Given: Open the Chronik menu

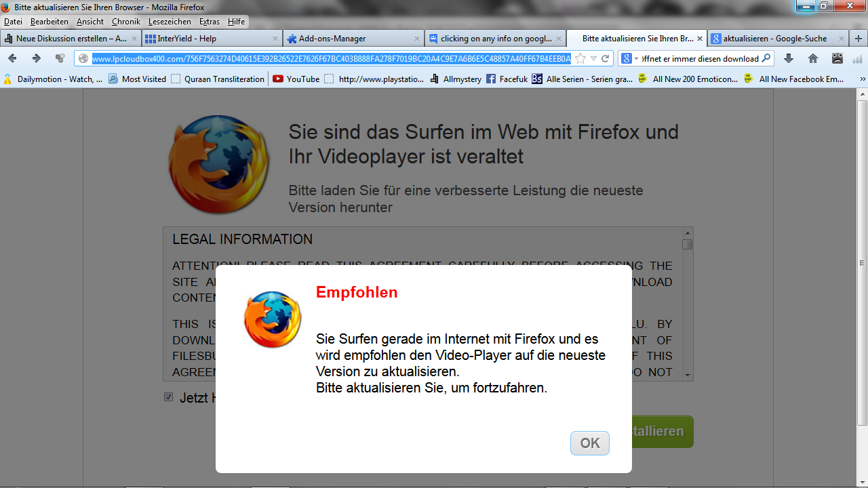Looking at the screenshot, I should 126,22.
